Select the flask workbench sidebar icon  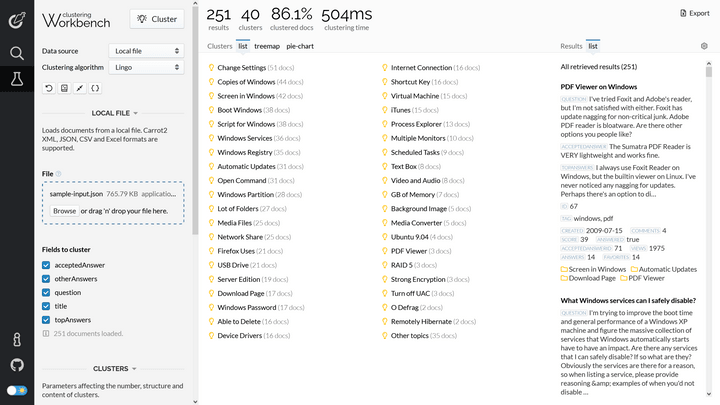click(x=17, y=78)
